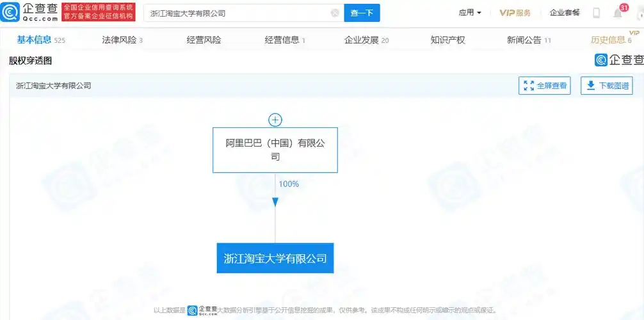Open VIP服务 link
This screenshot has height=320, width=644.
point(515,13)
